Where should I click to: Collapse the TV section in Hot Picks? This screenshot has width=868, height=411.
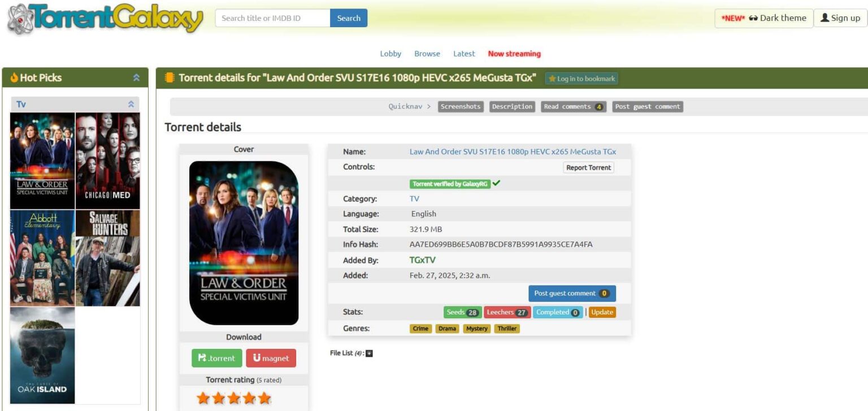[x=131, y=104]
